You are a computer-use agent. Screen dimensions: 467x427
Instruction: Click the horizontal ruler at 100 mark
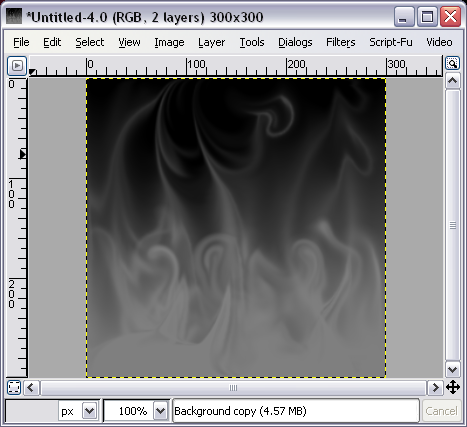[196, 64]
